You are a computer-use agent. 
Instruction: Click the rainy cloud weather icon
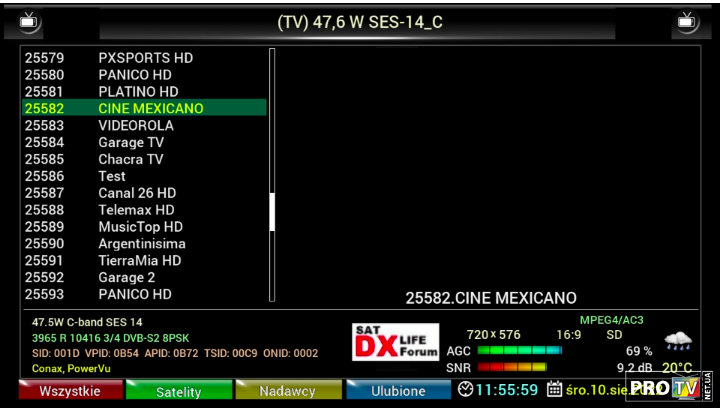pyautogui.click(x=678, y=341)
